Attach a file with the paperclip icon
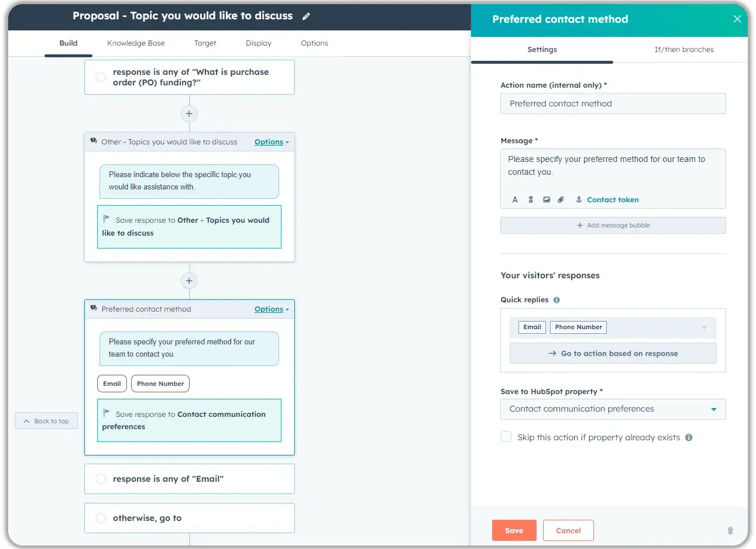The height and width of the screenshot is (549, 756). (x=561, y=199)
